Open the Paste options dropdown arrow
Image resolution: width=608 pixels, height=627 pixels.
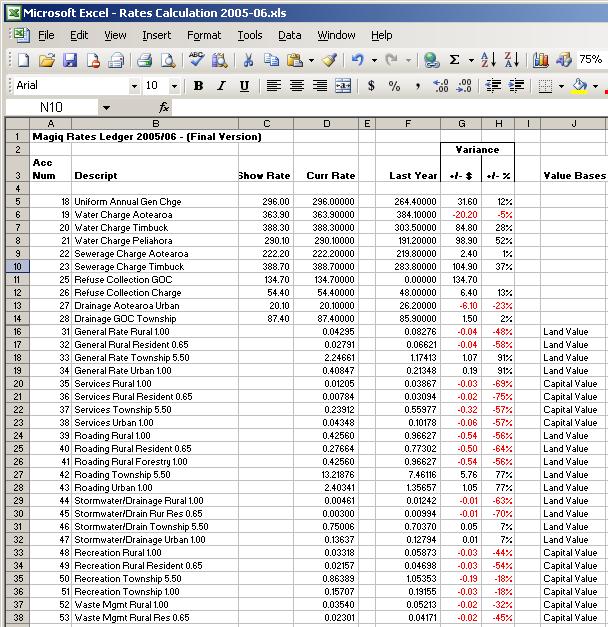[x=311, y=61]
